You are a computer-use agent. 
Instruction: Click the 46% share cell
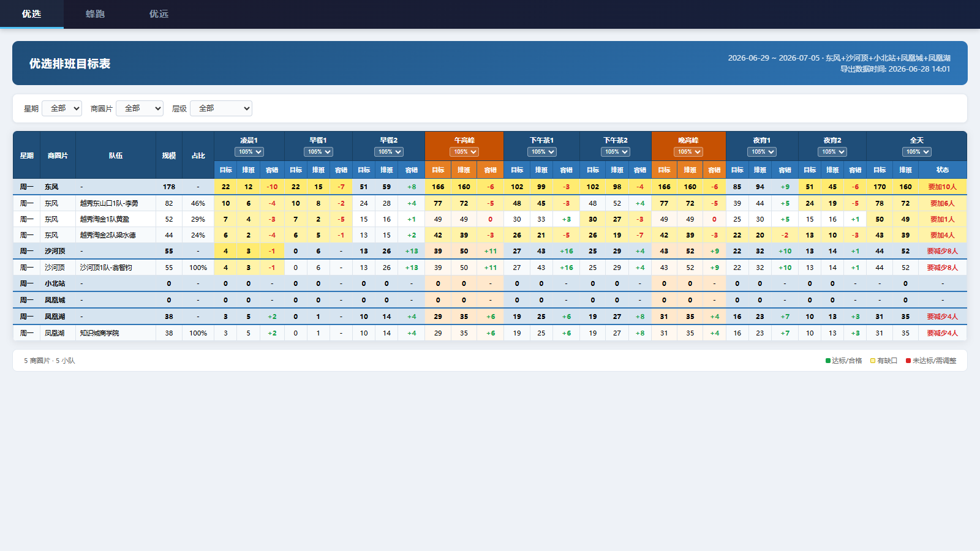tap(198, 203)
